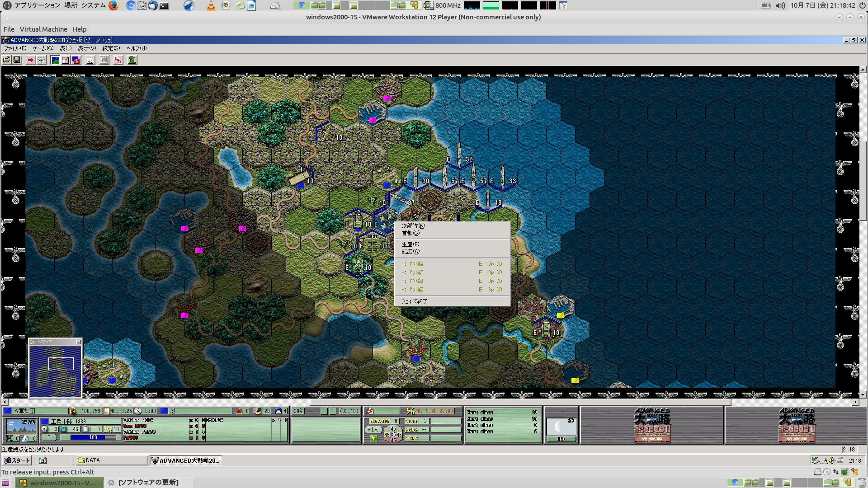868x488 pixels.
Task: Click the blue-red flag toolbar icon
Action: click(x=76, y=60)
